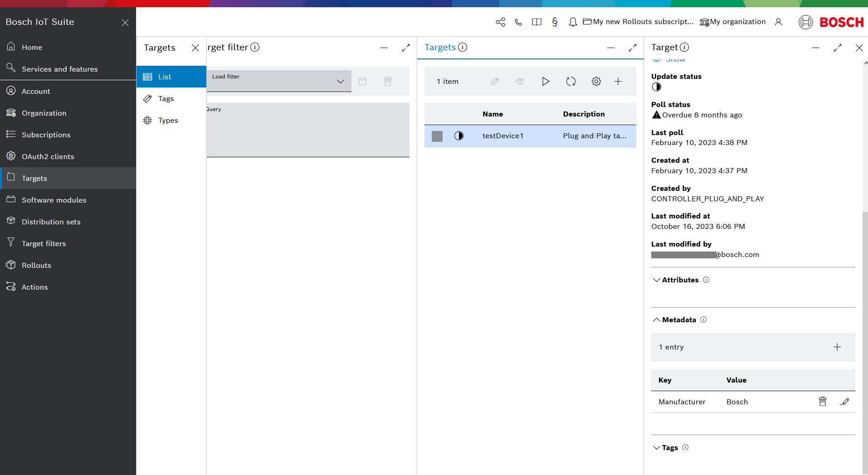Image resolution: width=868 pixels, height=475 pixels.
Task: Add a new metadata entry
Action: click(837, 347)
